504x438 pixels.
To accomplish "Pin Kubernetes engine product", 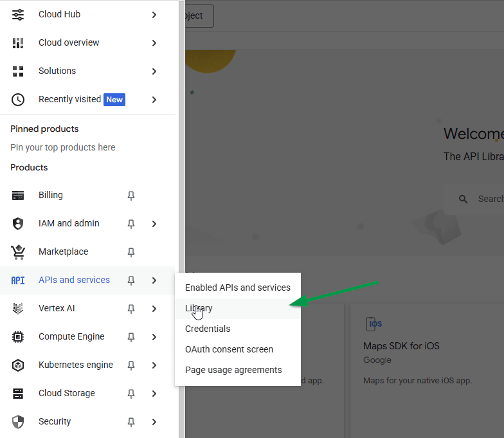I will (131, 365).
